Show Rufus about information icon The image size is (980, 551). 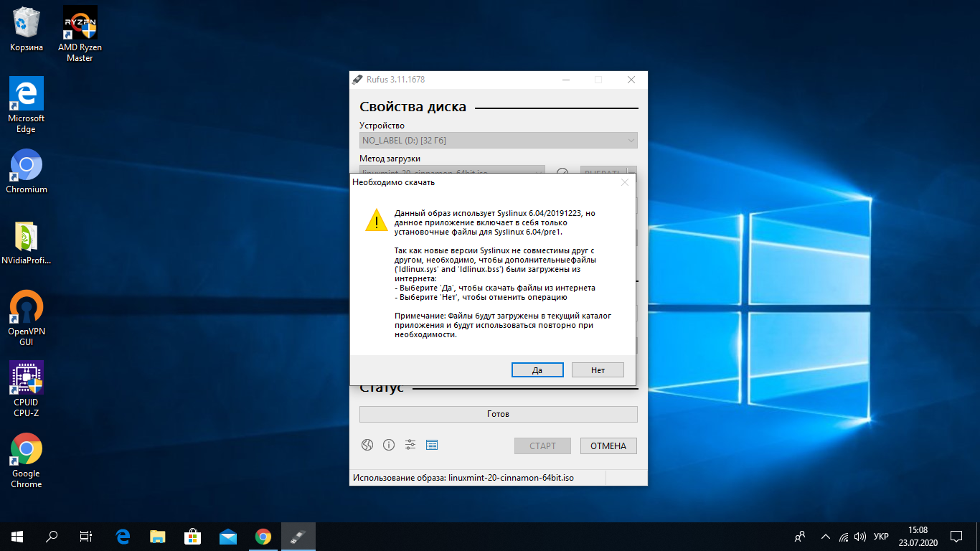[x=389, y=445]
